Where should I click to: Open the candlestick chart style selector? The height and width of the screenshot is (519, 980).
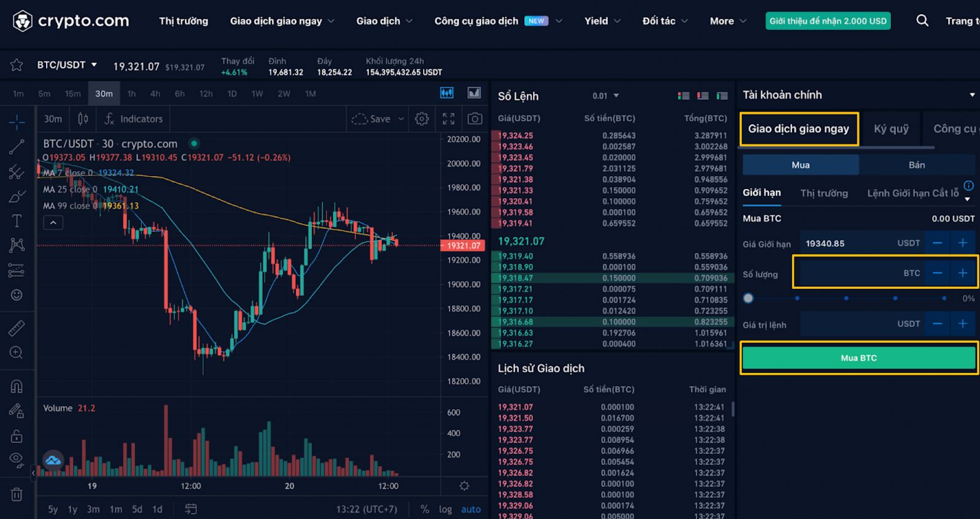[83, 119]
